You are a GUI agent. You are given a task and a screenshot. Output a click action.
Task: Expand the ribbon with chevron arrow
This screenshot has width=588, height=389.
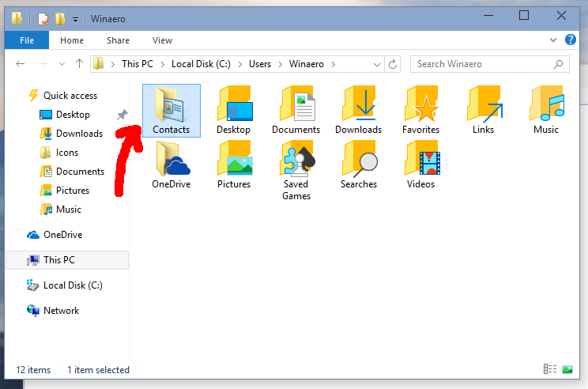tap(552, 40)
